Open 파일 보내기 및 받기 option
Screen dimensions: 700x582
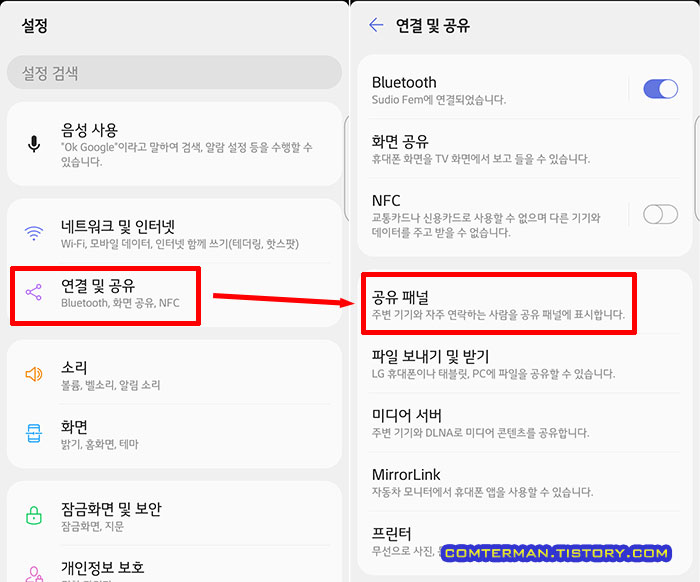pyautogui.click(x=525, y=363)
